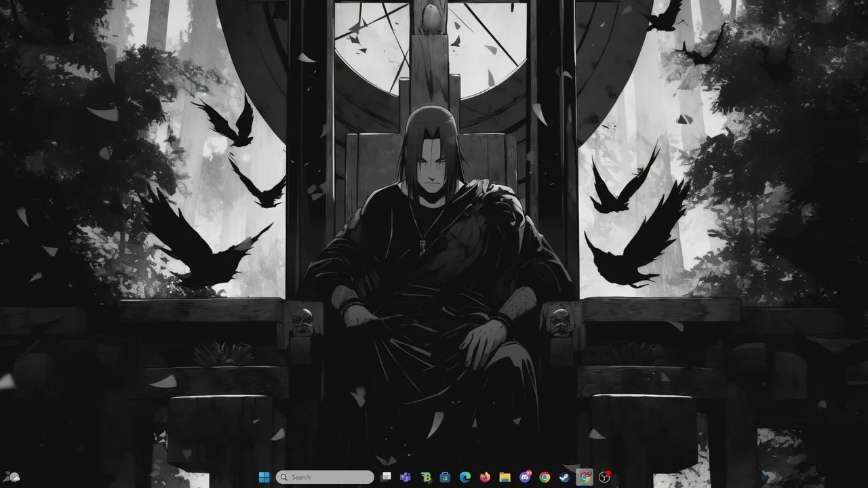The height and width of the screenshot is (488, 868).
Task: Launch Microsoft Edge browser
Action: pos(465,477)
